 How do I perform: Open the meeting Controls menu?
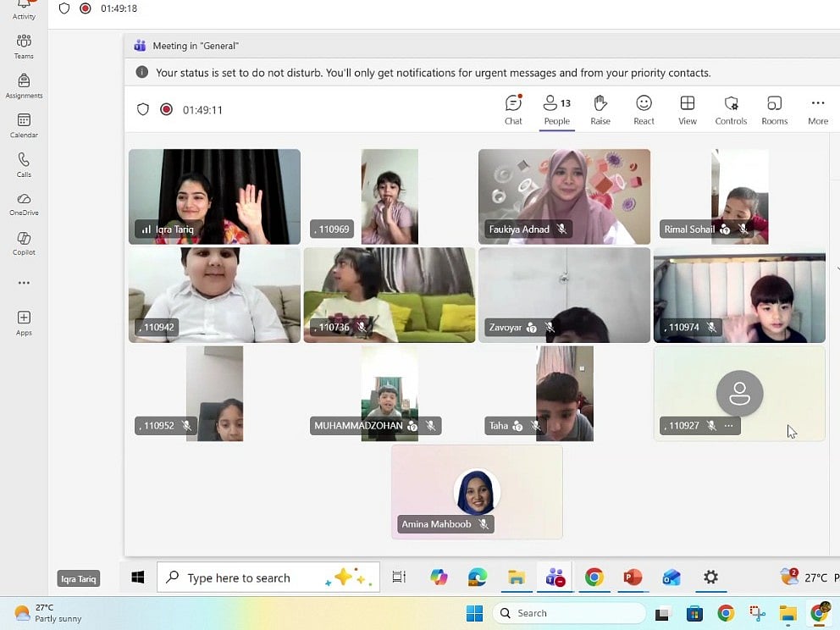click(731, 109)
